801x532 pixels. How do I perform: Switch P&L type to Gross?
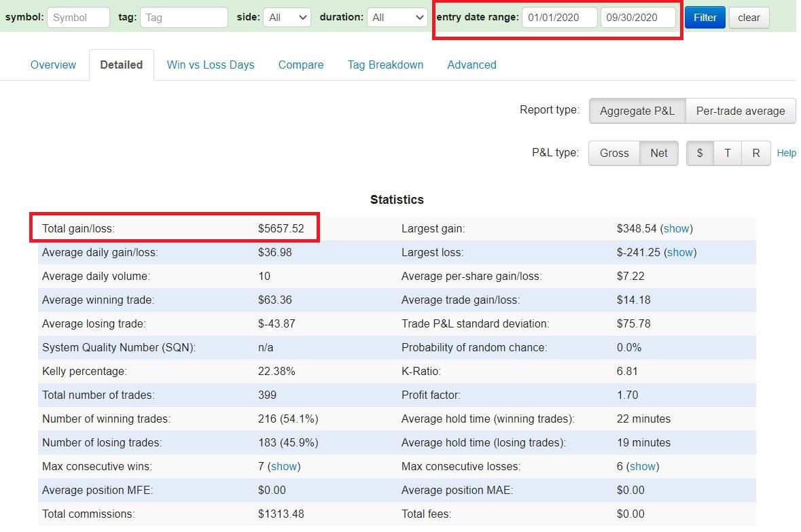click(x=615, y=154)
